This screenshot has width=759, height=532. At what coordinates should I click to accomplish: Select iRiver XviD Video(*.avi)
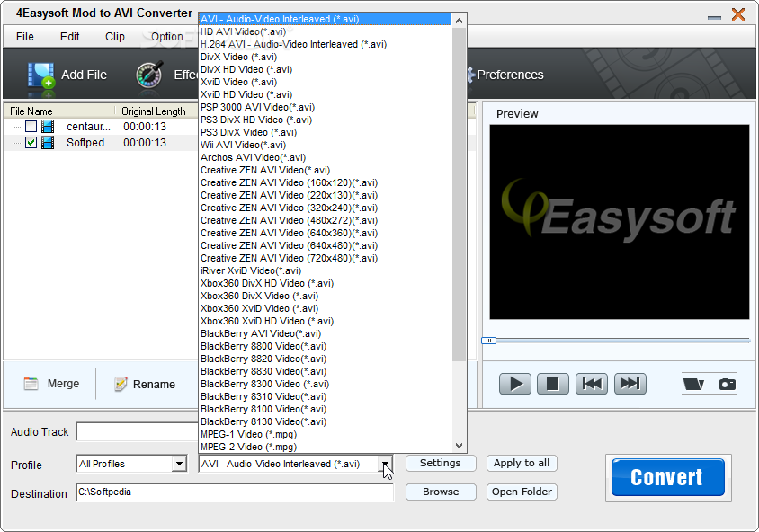click(x=326, y=270)
